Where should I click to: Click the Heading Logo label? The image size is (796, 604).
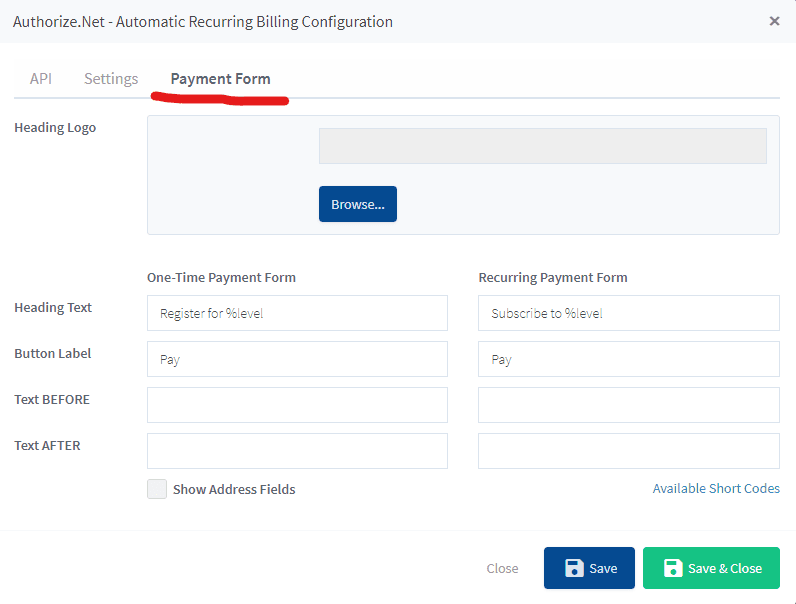55,128
